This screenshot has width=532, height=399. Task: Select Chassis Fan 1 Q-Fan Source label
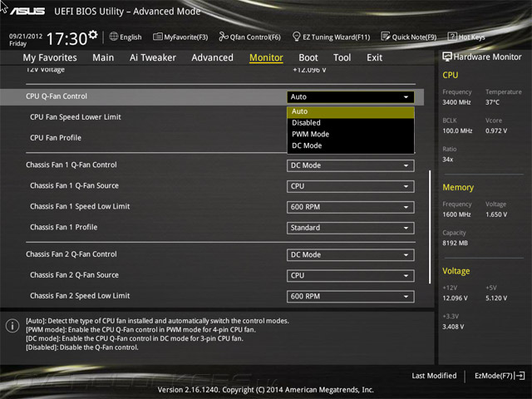point(74,185)
